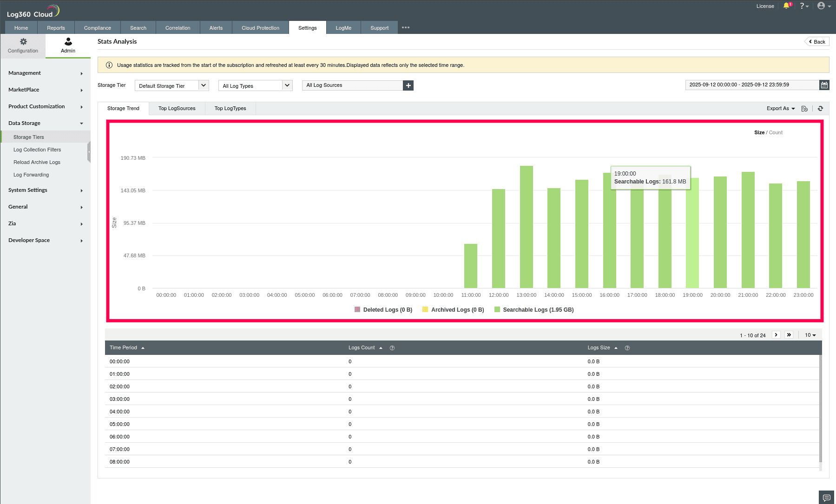Open the help question mark menu

(x=803, y=6)
